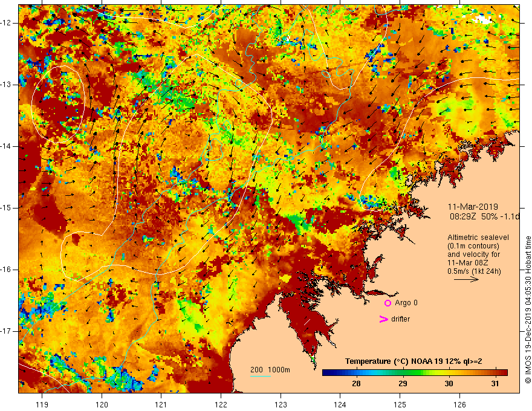
Task: Click the '0.5m/s (1kt 24h)' label
Action: coord(474,271)
